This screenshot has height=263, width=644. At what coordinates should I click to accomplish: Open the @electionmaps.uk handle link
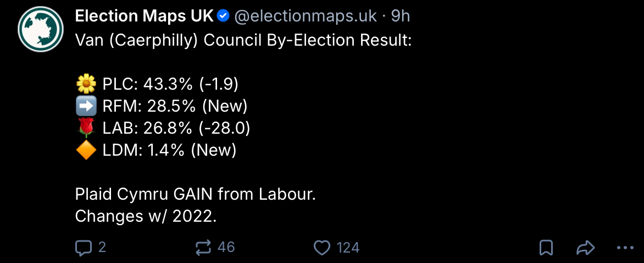(x=306, y=17)
